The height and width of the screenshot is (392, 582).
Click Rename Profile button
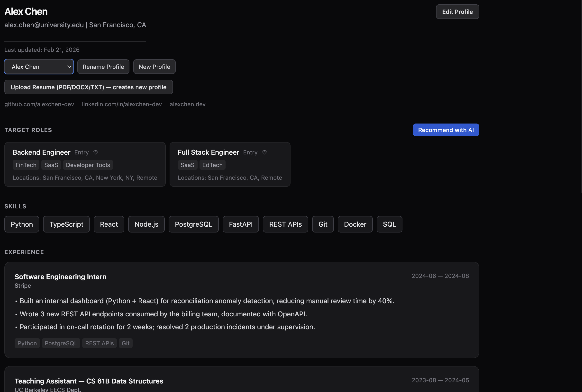pyautogui.click(x=103, y=67)
